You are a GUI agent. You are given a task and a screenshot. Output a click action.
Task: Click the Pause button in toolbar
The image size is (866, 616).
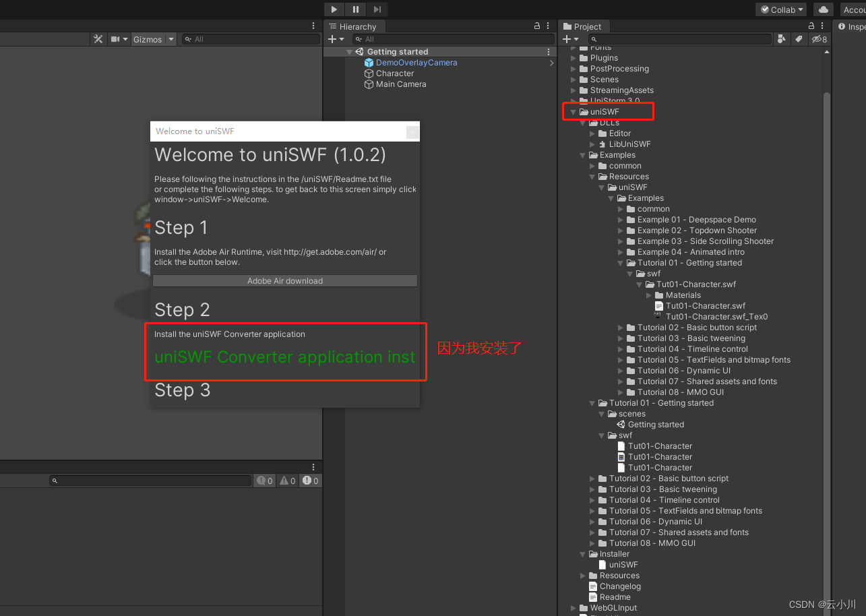[356, 9]
